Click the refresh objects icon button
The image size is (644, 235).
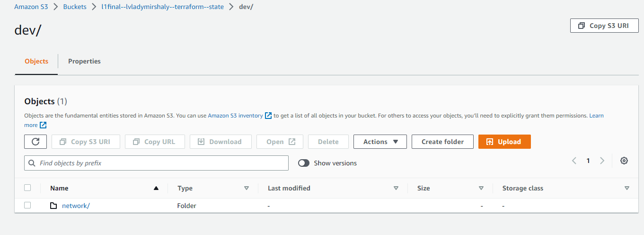click(x=35, y=142)
